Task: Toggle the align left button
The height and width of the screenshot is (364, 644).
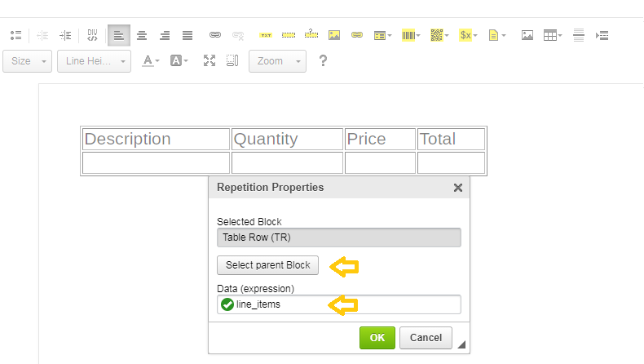Action: pyautogui.click(x=118, y=35)
